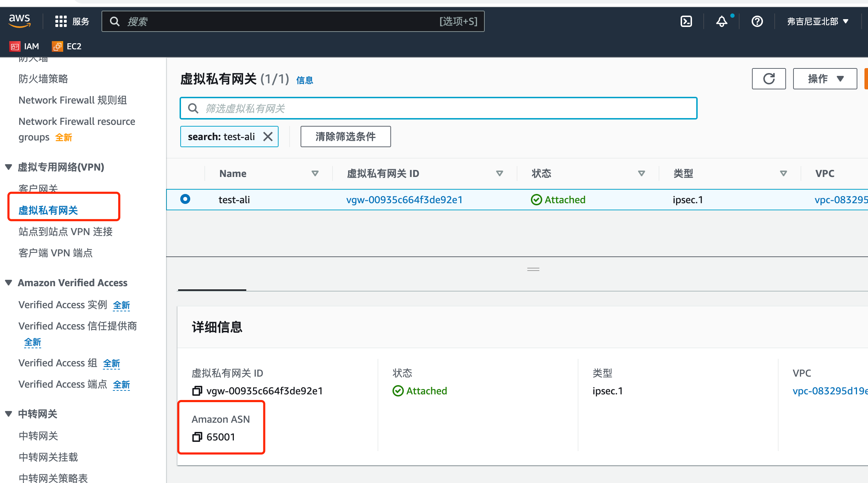Screen dimensions: 868x483
Task: Open the help question-mark menu
Action: [757, 21]
